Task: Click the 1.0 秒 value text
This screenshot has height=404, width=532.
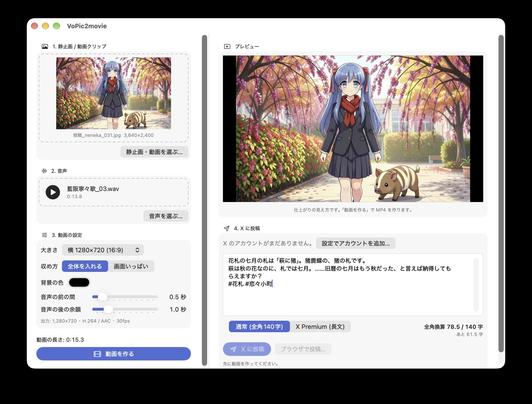Action: [178, 309]
